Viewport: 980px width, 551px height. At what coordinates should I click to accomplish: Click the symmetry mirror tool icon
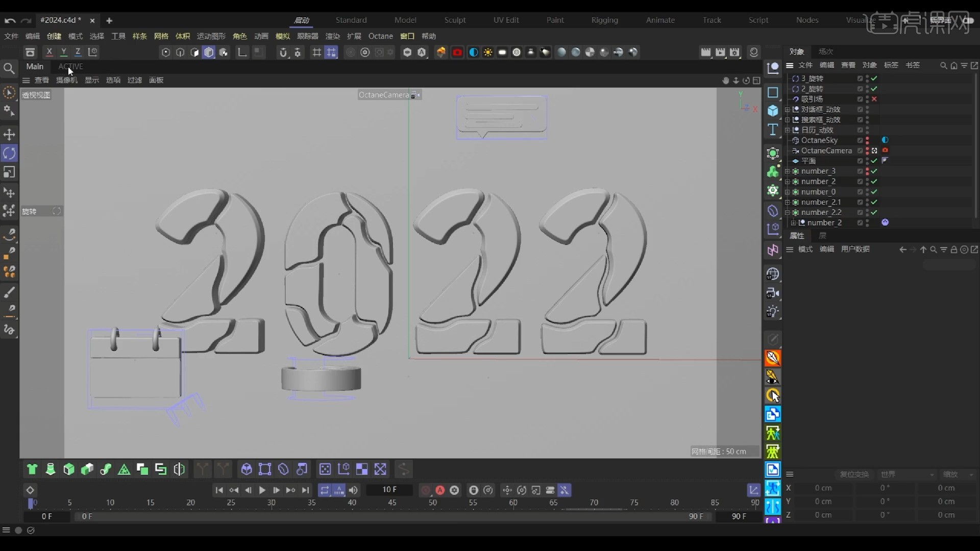click(x=179, y=469)
